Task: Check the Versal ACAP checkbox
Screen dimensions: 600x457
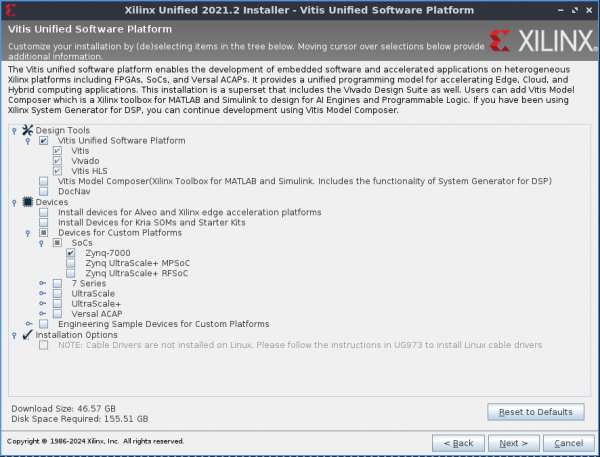Action: [57, 314]
